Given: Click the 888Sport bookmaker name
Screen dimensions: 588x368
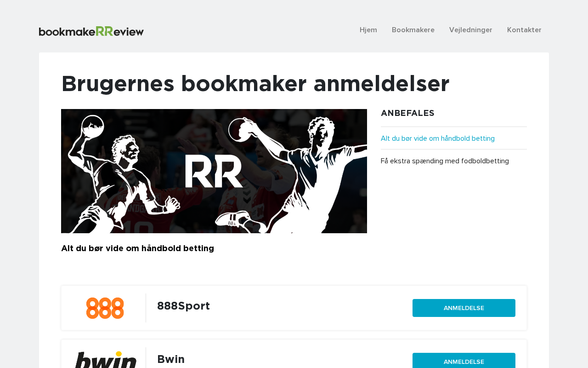Looking at the screenshot, I should (x=183, y=306).
